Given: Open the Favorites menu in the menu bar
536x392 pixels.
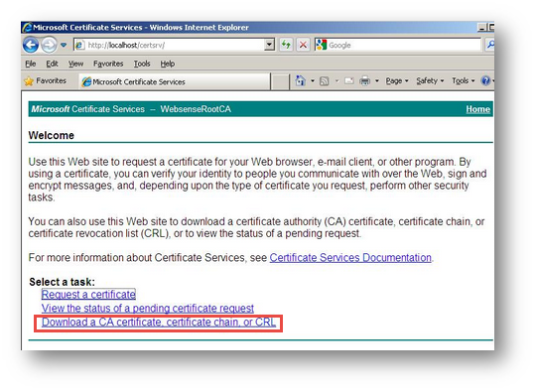Looking at the screenshot, I should pos(108,64).
